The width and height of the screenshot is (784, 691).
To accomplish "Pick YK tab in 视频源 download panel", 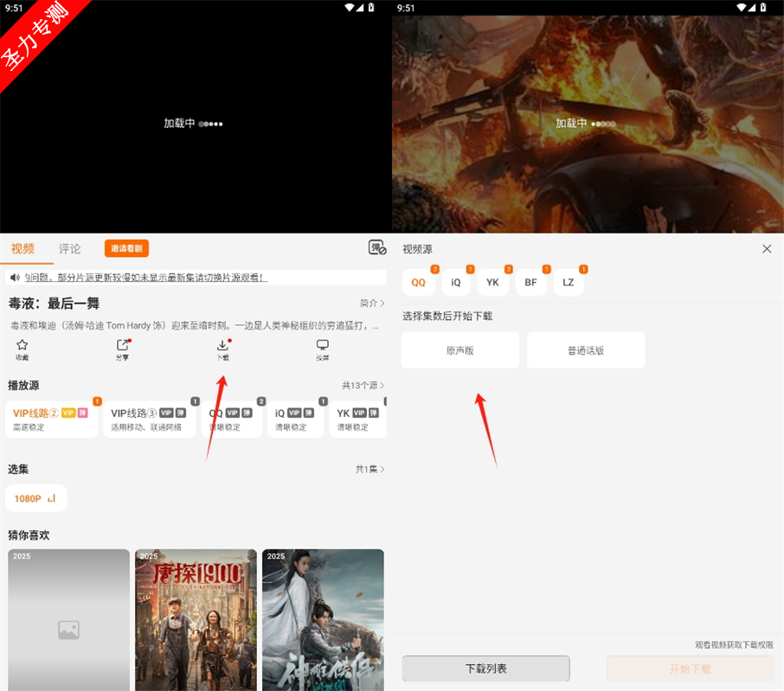I will (492, 282).
